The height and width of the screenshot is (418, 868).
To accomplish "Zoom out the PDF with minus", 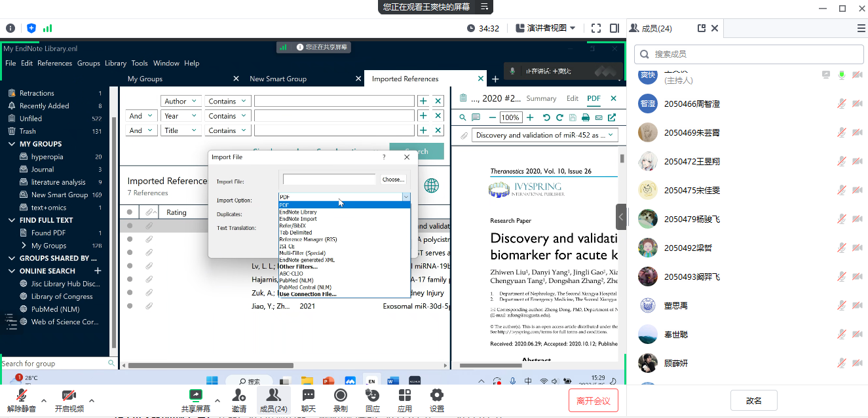I will 492,117.
